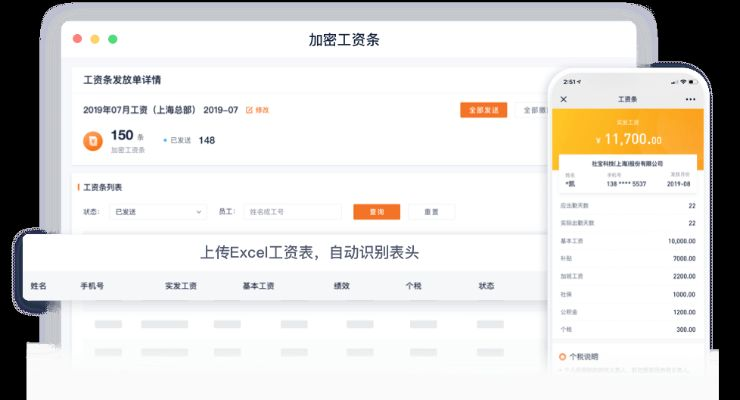Click the 个税 column header
Viewport: 740px width, 400px height.
413,286
